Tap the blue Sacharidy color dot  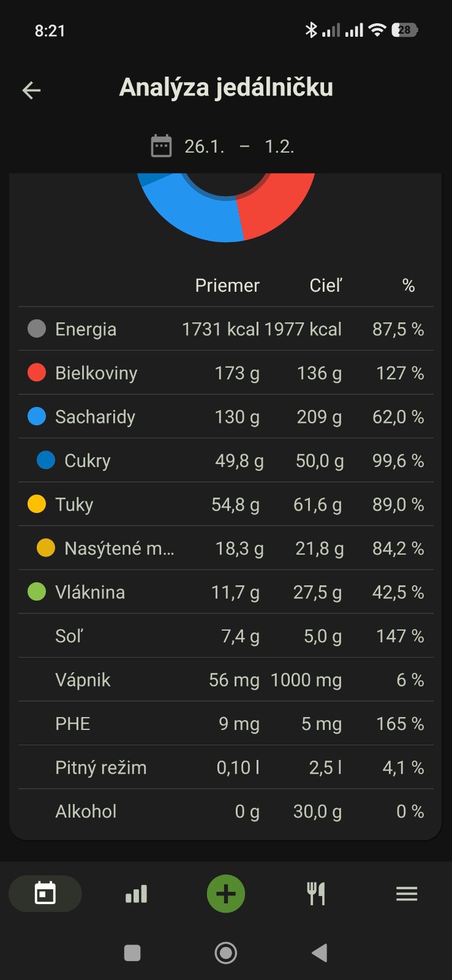37,417
